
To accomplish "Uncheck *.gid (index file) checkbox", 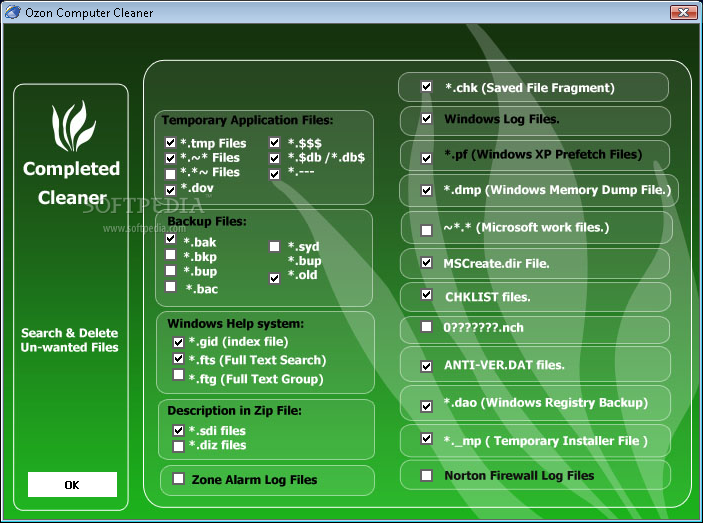I will click(x=178, y=342).
